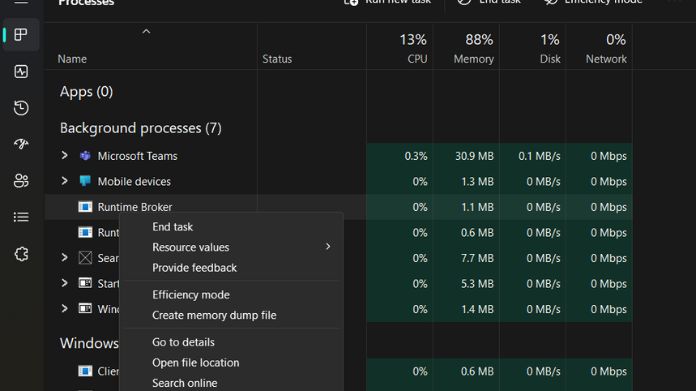Open the App history sidebar icon
The height and width of the screenshot is (391, 696).
tap(21, 108)
